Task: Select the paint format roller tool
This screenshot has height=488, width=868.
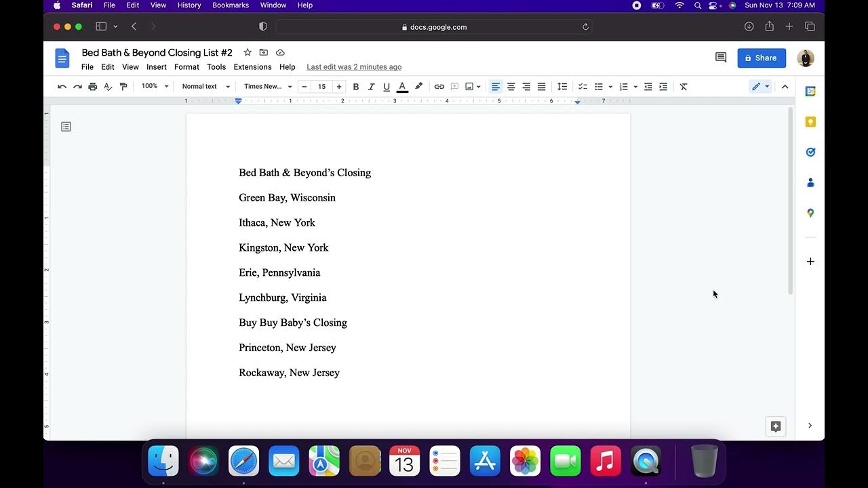Action: [123, 87]
